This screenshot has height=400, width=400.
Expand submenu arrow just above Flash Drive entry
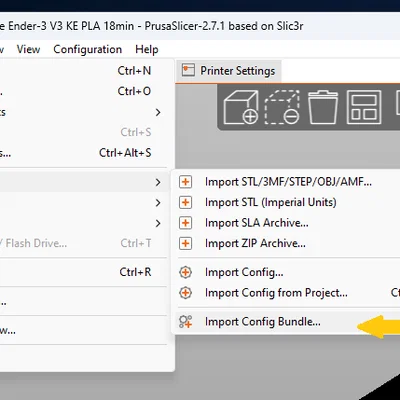(158, 223)
